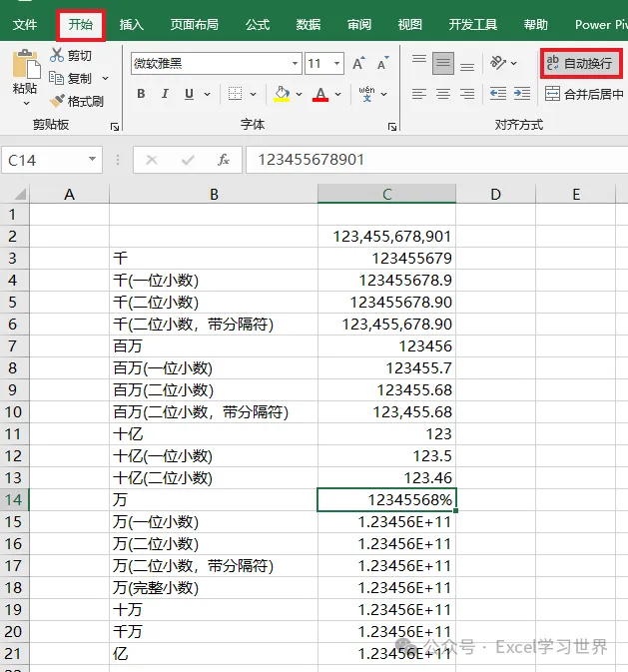Click the Name Box showing C14
Image resolution: width=628 pixels, height=672 pixels.
(x=52, y=160)
